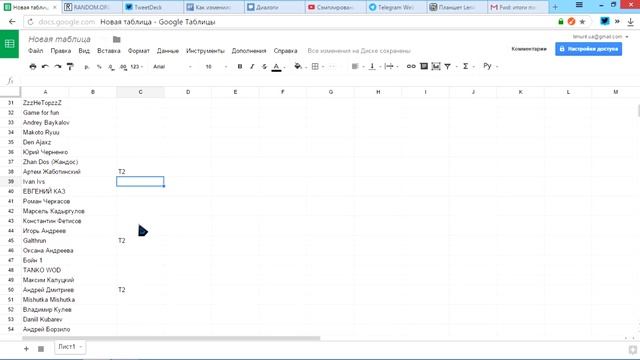Select the Лист1 sheet tab

pos(70,347)
